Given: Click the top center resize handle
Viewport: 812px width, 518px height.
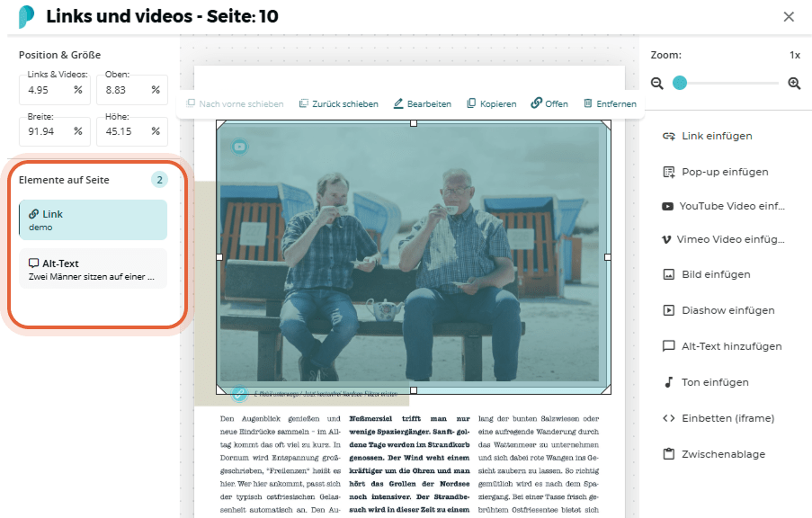Looking at the screenshot, I should pos(414,123).
